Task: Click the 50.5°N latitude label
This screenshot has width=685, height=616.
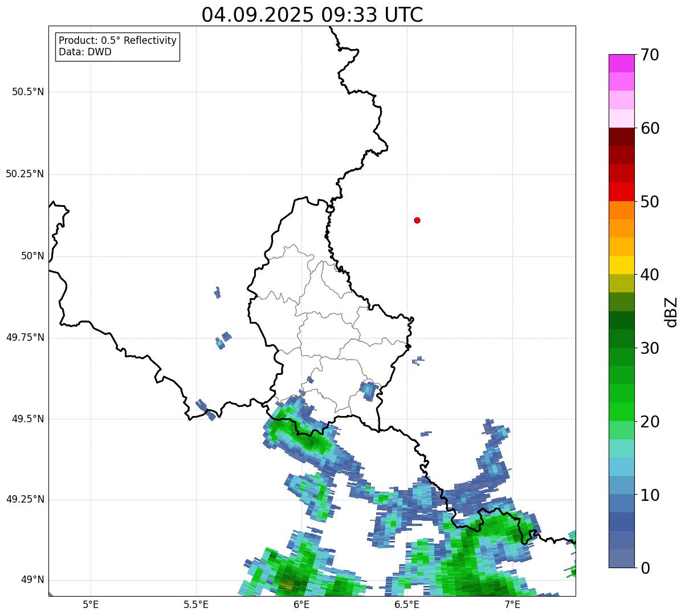Action: pyautogui.click(x=28, y=92)
